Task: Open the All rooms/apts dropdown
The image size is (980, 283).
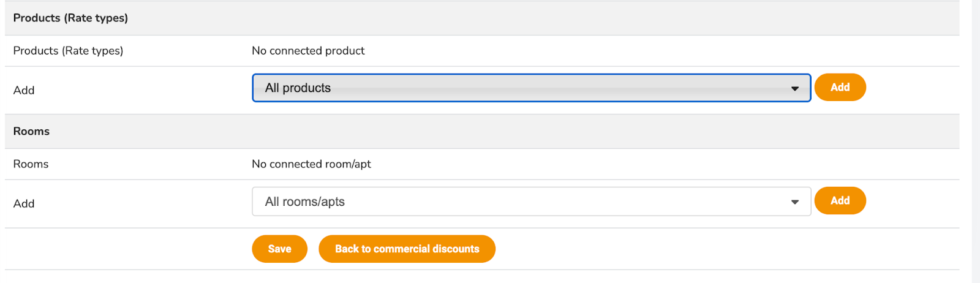Action: tap(531, 202)
